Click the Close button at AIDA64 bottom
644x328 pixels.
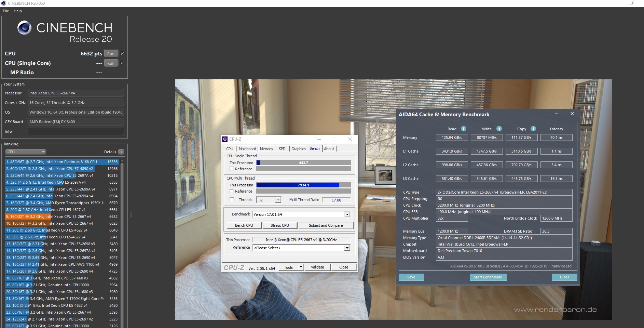[x=564, y=277]
